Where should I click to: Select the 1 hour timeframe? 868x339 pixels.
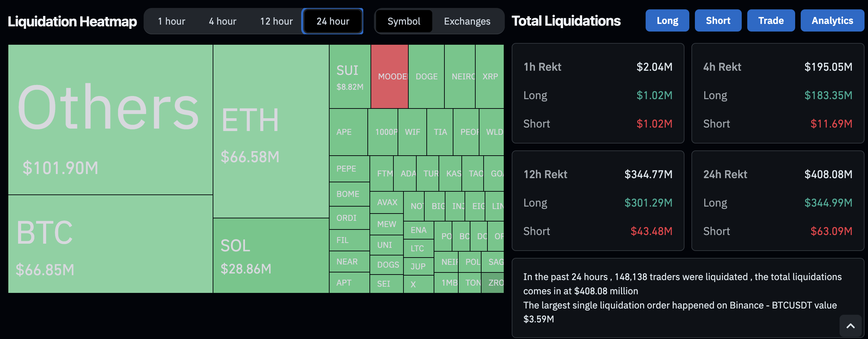171,21
